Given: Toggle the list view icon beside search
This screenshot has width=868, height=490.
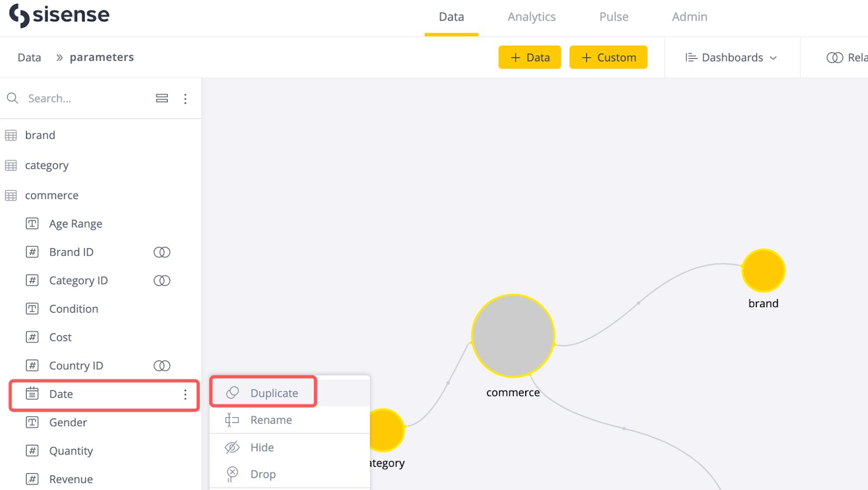Looking at the screenshot, I should [x=162, y=98].
